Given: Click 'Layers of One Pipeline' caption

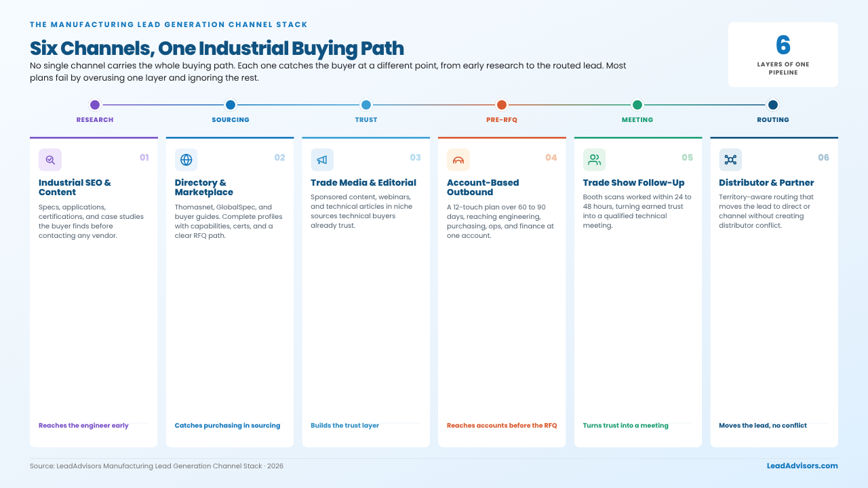Looking at the screenshot, I should tap(783, 68).
